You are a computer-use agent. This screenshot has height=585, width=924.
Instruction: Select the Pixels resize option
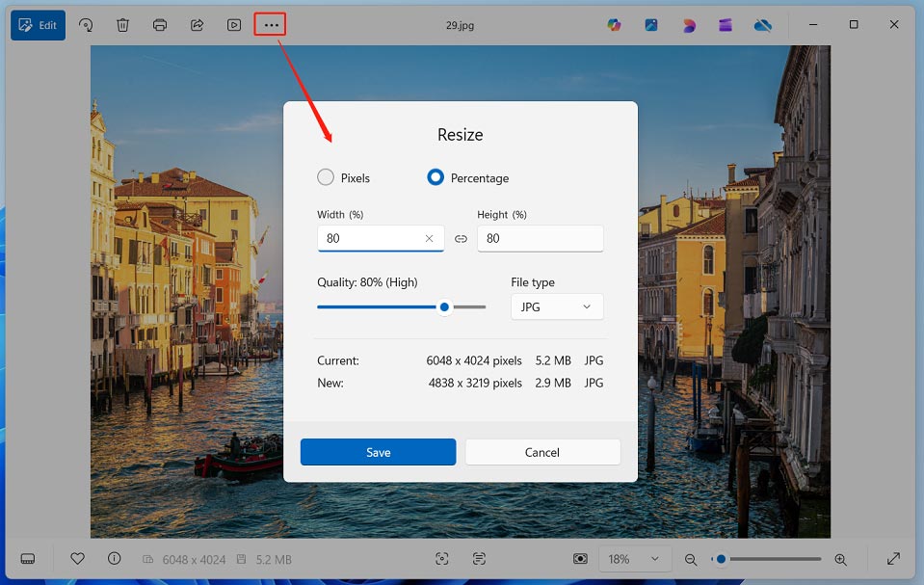(x=325, y=176)
